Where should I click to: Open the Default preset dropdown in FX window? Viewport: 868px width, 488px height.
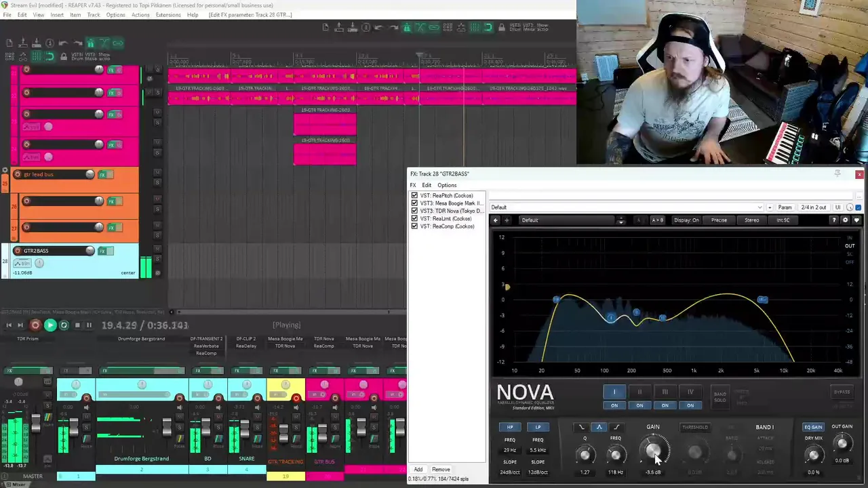tap(625, 207)
